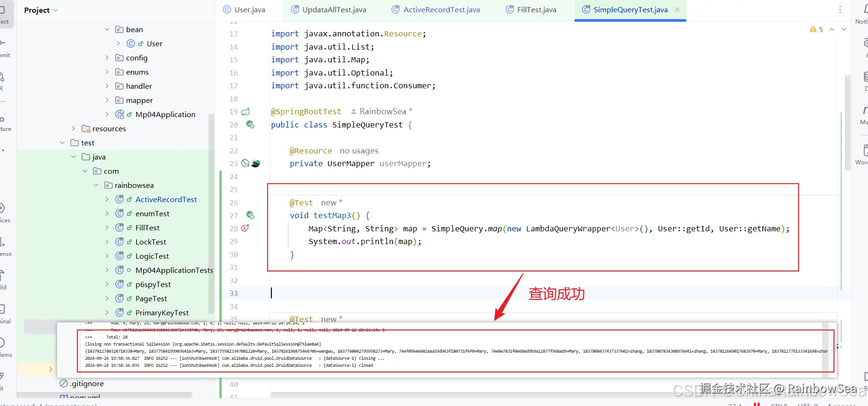Open the Maven tool window
This screenshot has width=868, height=406.
pos(865,114)
